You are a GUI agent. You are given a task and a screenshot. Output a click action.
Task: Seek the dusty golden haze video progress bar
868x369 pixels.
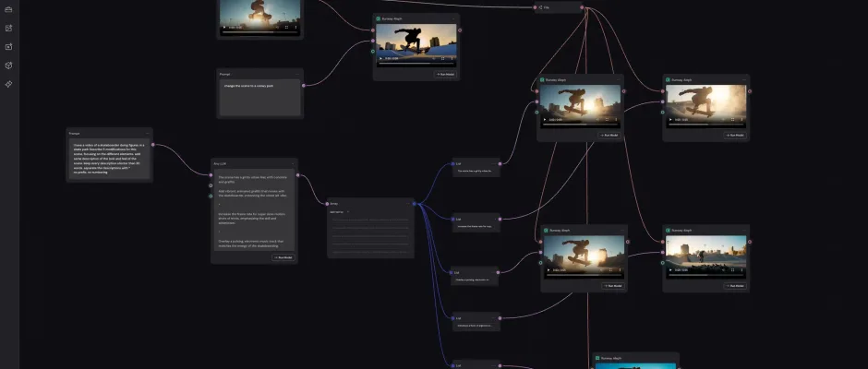(706, 124)
